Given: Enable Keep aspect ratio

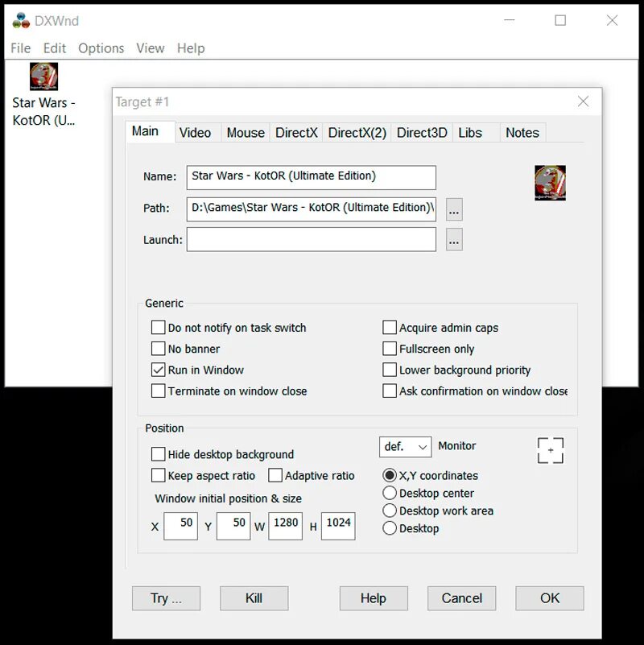Looking at the screenshot, I should 158,476.
